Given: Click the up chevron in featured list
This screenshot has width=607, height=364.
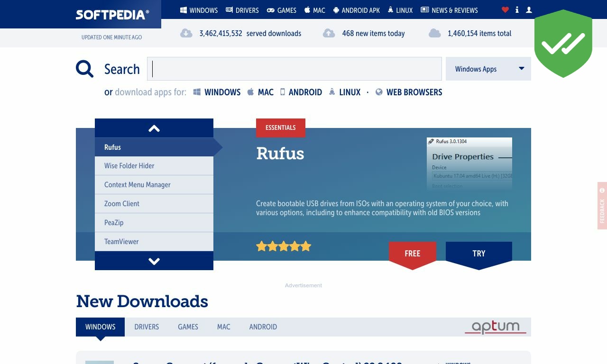Looking at the screenshot, I should point(154,128).
